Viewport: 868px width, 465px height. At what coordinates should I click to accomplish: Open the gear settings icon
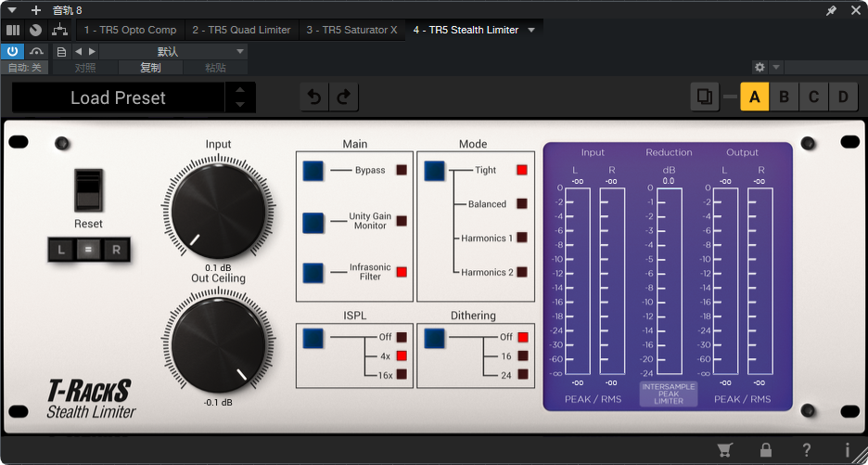pyautogui.click(x=760, y=67)
